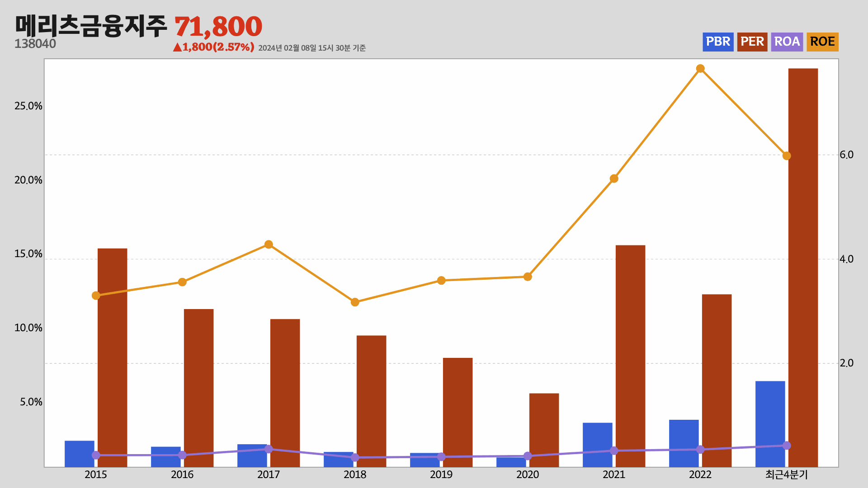Select the 2015 PER bar

pos(113,357)
